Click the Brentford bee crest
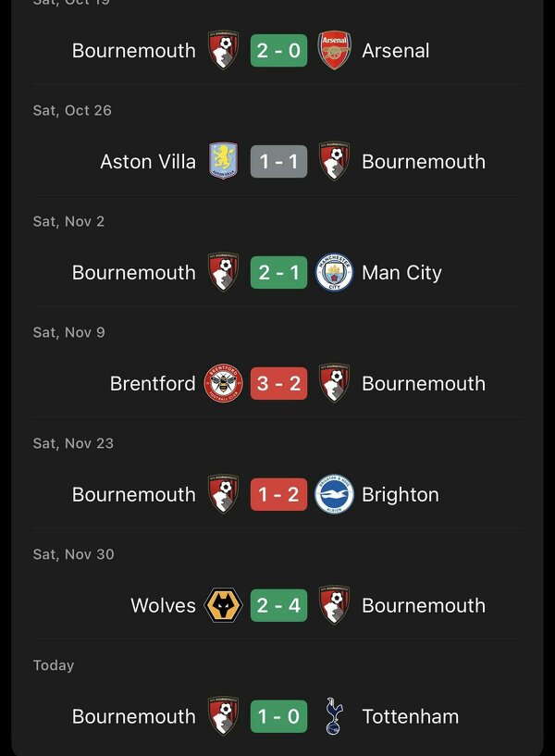 point(223,384)
